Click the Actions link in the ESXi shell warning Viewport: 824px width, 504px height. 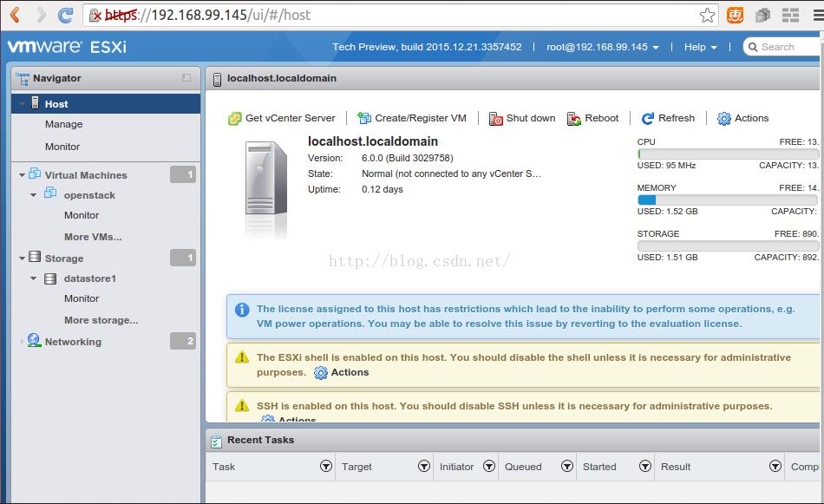coord(350,372)
